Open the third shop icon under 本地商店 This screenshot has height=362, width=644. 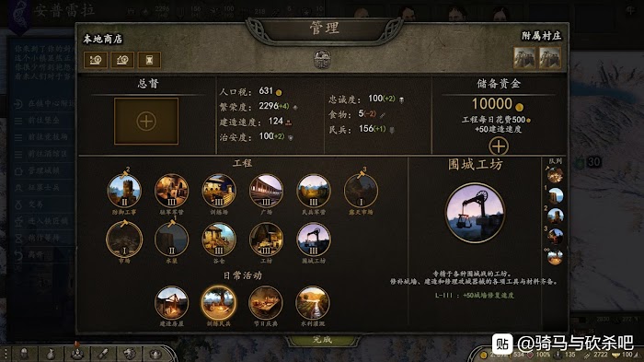[x=149, y=60]
